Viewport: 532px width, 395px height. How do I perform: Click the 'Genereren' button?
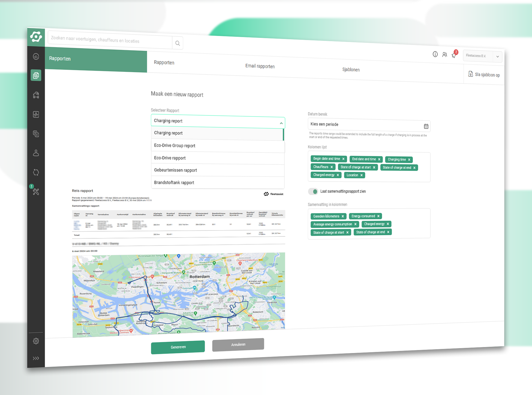[x=178, y=347]
